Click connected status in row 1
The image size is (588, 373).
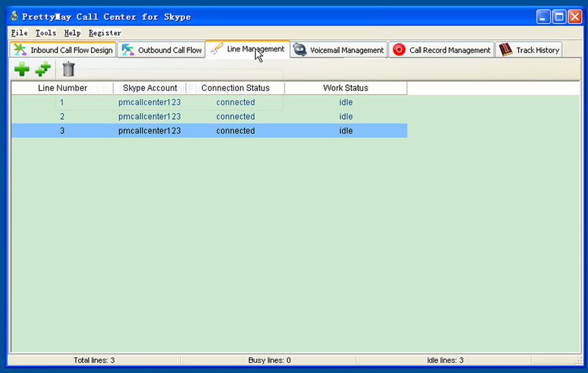pos(235,102)
